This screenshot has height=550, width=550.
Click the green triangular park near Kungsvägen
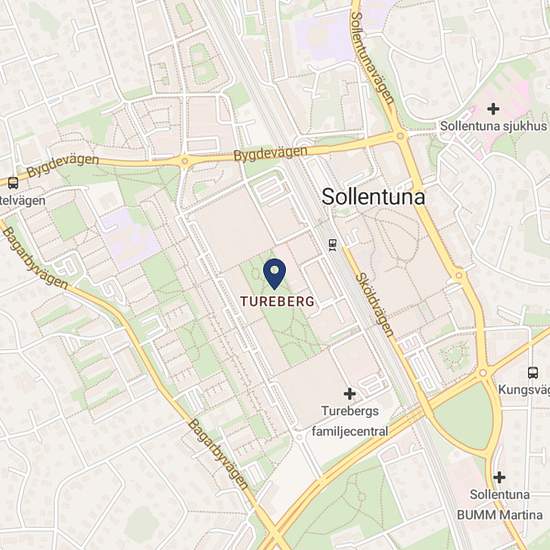pyautogui.click(x=465, y=415)
